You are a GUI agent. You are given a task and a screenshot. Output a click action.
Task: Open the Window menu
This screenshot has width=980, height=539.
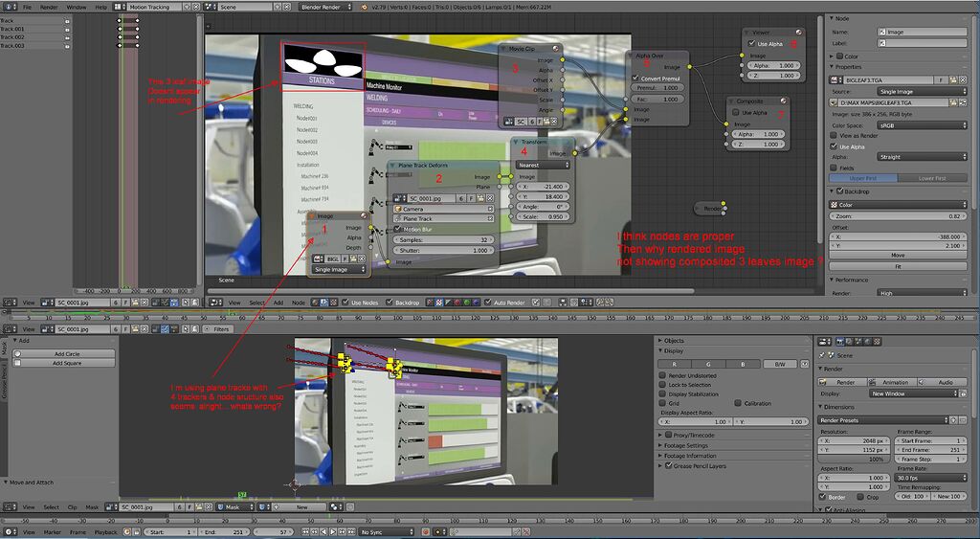(77, 7)
